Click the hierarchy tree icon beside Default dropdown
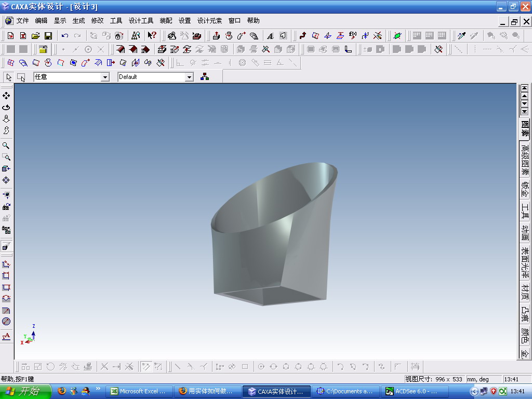 click(x=205, y=77)
